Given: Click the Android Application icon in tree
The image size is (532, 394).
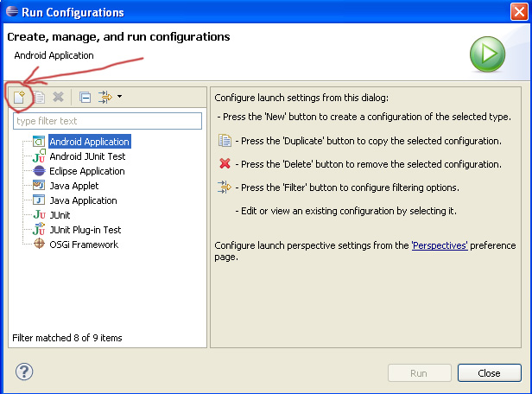Looking at the screenshot, I should click(x=39, y=142).
